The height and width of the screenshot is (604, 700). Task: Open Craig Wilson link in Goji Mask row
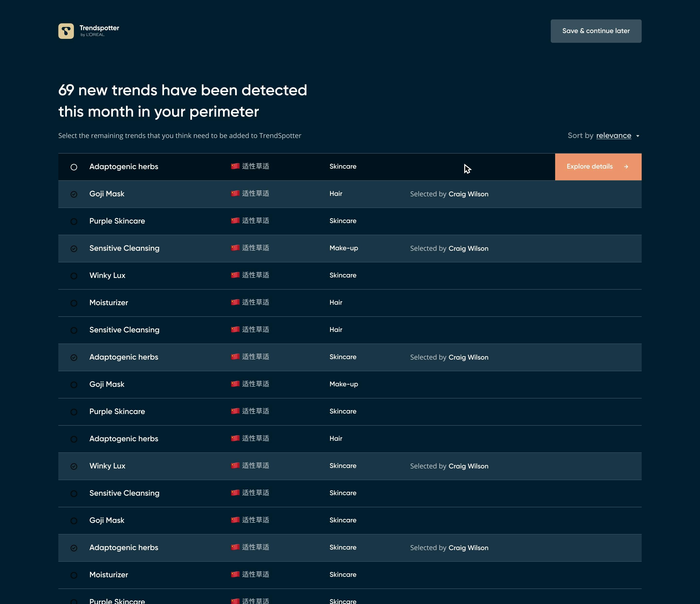click(x=468, y=194)
